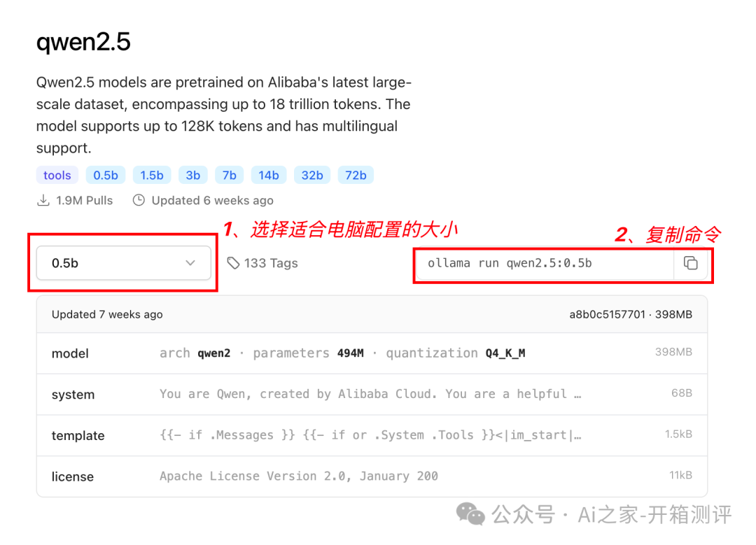Open the 0.5b model size dropdown

(x=123, y=263)
